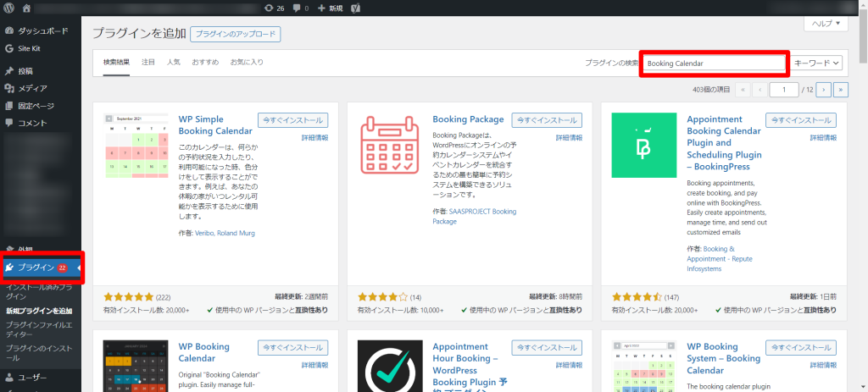The width and height of the screenshot is (868, 392).
Task: Open Appointment Booking Calendar Plugin title
Action: pos(724,143)
